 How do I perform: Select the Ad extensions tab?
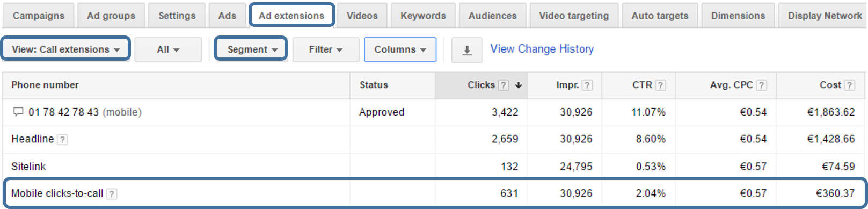click(291, 16)
